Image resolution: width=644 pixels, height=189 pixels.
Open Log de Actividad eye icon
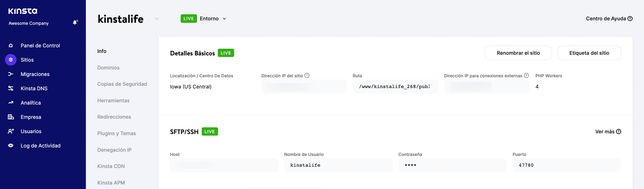pyautogui.click(x=11, y=146)
